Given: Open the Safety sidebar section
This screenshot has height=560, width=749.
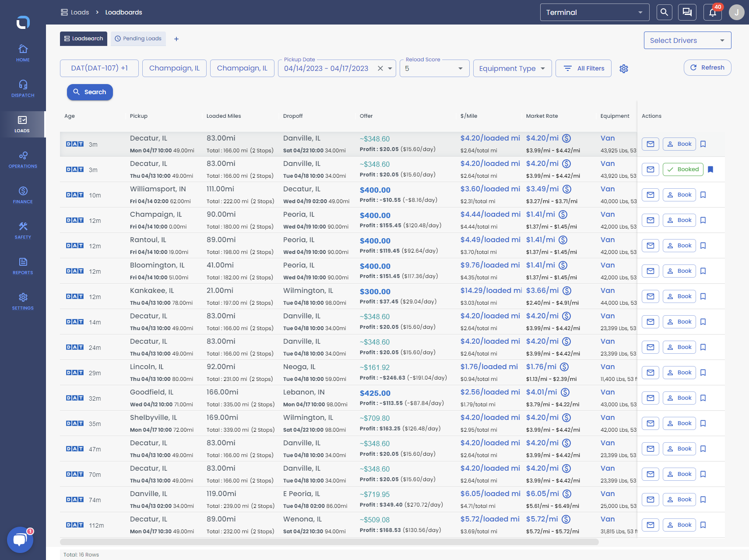Looking at the screenshot, I should [x=23, y=230].
